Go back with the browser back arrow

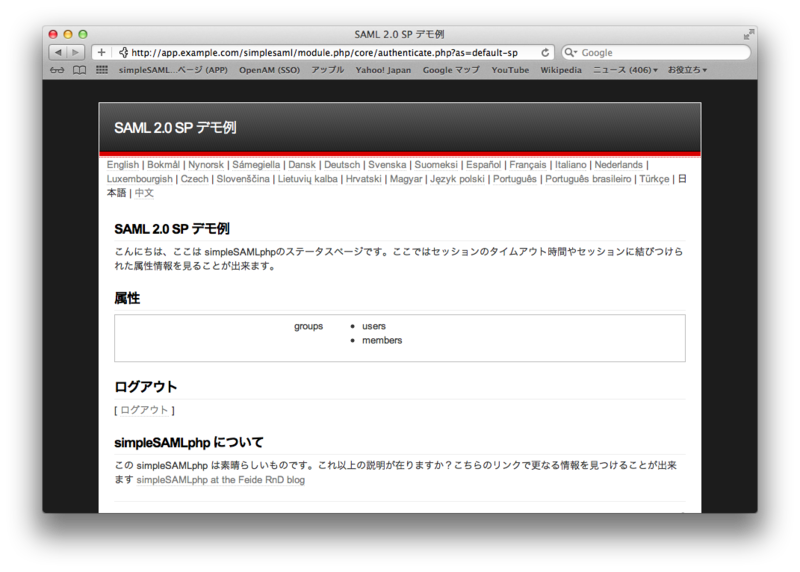[58, 53]
